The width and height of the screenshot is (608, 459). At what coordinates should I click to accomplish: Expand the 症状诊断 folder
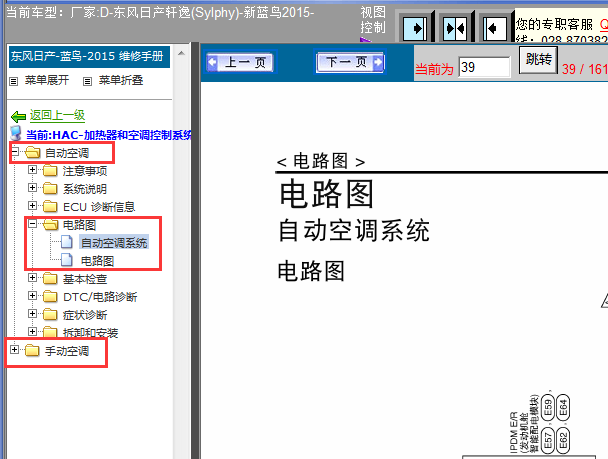[33, 314]
